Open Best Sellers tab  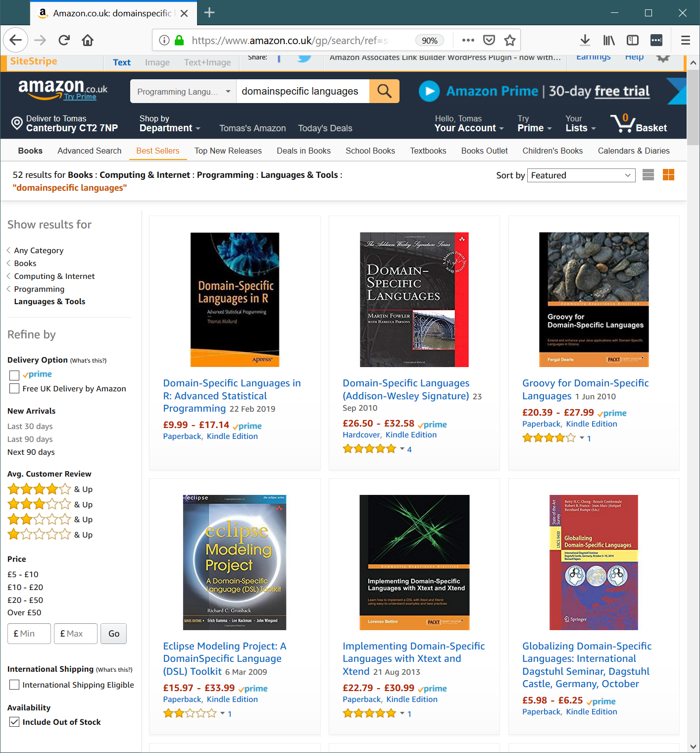(x=158, y=151)
